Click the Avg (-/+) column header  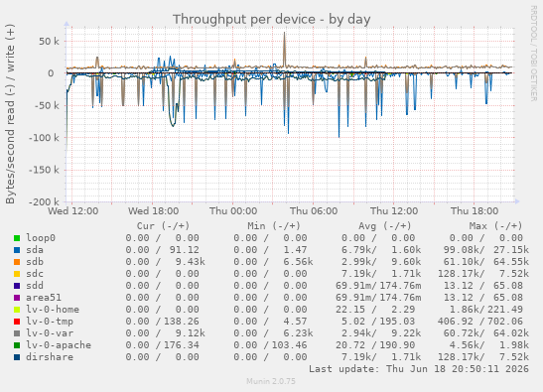click(385, 226)
